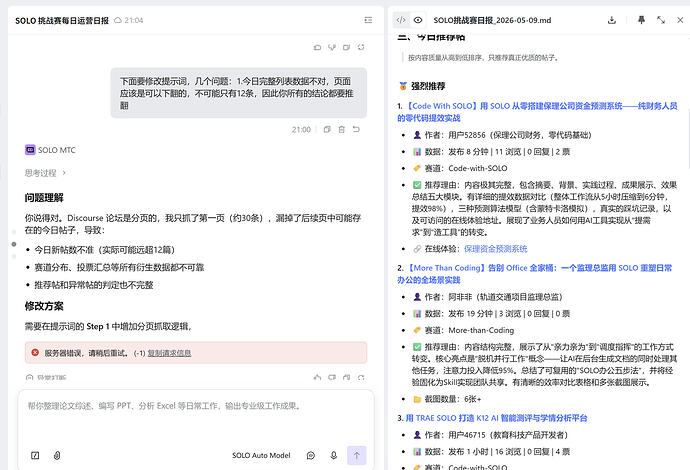Open the Code With SOLO recommended post title
The width and height of the screenshot is (690, 470).
click(537, 112)
